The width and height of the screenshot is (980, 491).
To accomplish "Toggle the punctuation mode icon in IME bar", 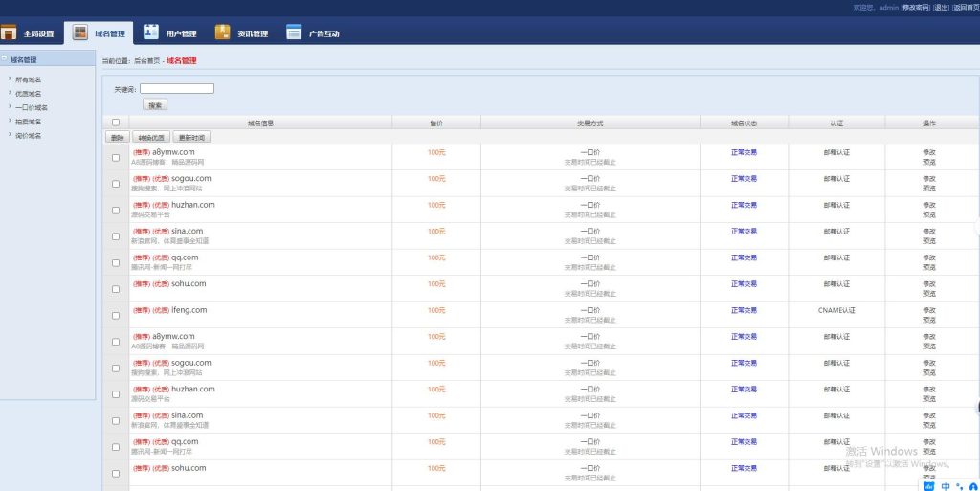I will coord(960,486).
